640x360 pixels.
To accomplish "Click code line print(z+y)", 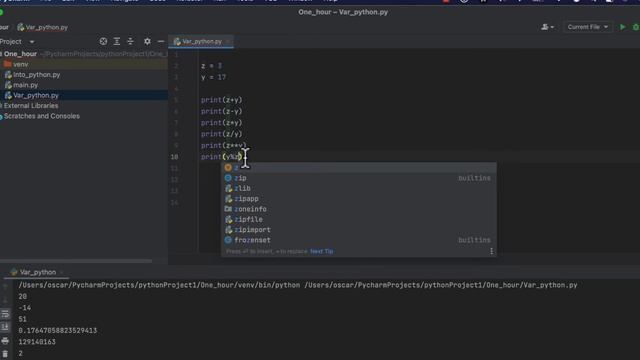I will click(221, 100).
